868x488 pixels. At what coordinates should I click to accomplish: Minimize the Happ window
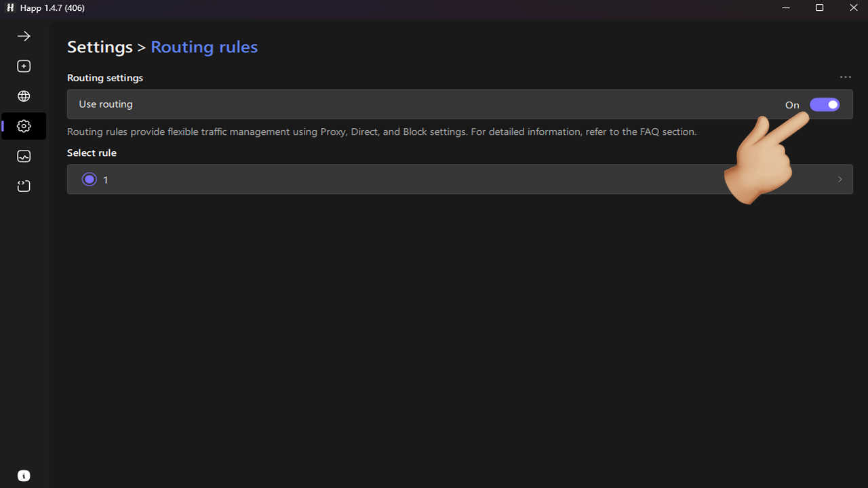pyautogui.click(x=785, y=7)
